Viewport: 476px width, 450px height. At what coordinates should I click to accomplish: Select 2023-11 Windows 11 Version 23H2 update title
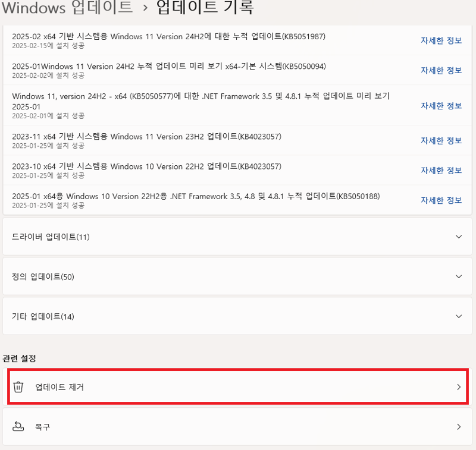tap(147, 137)
